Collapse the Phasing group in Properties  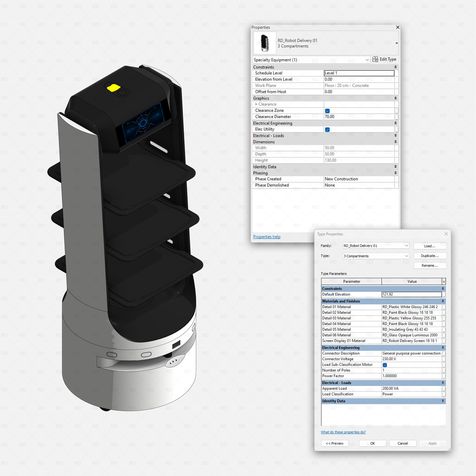click(x=395, y=173)
